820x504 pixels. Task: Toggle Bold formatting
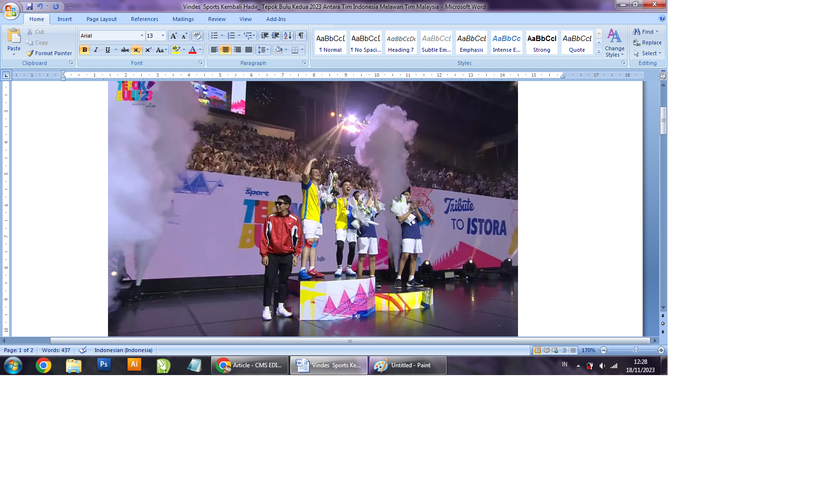85,50
